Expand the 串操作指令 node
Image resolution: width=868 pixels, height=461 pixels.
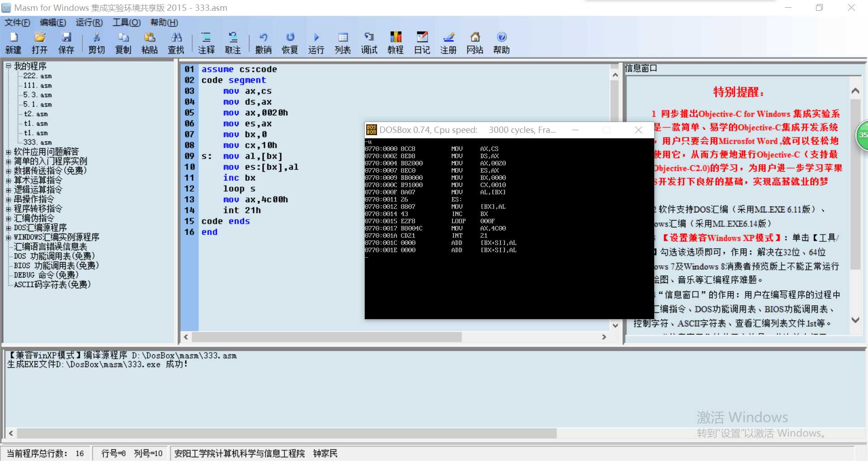coord(8,199)
